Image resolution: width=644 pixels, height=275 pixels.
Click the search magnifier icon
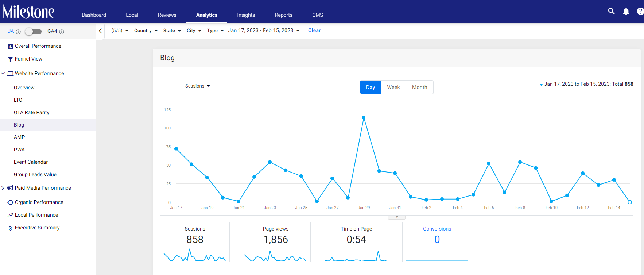click(612, 11)
